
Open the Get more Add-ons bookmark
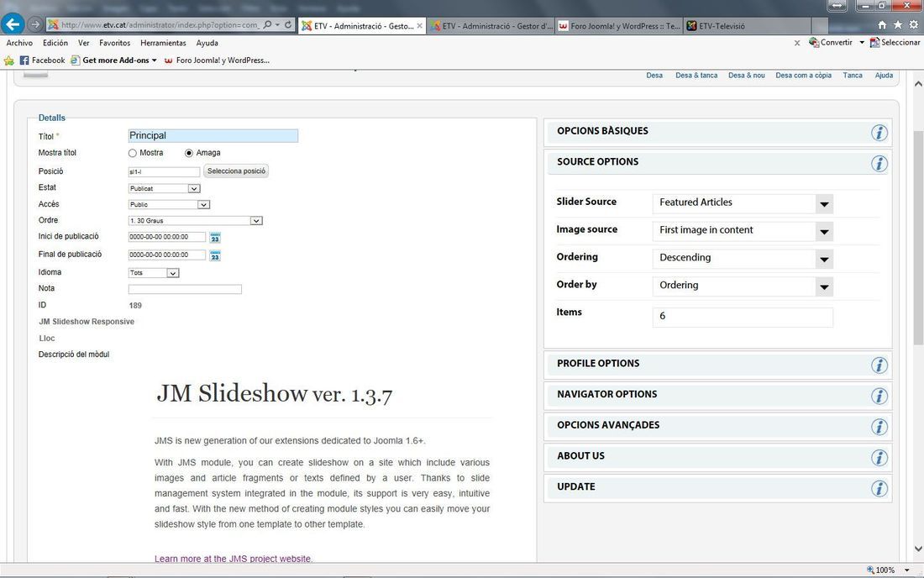(x=113, y=60)
